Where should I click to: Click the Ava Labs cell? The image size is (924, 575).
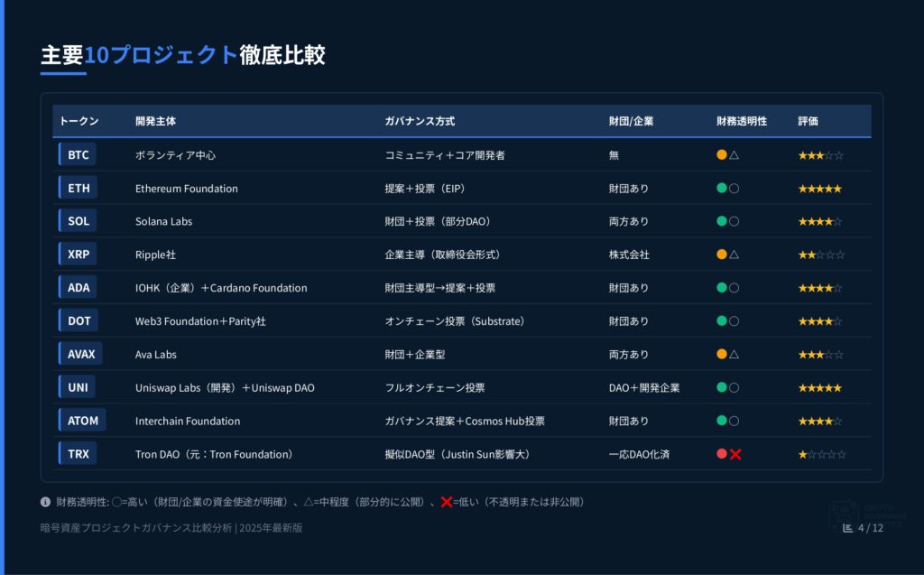(156, 355)
